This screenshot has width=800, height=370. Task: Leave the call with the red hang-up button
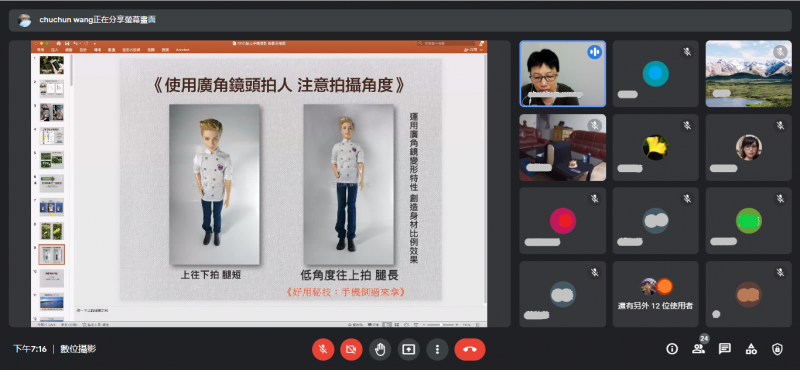click(470, 349)
